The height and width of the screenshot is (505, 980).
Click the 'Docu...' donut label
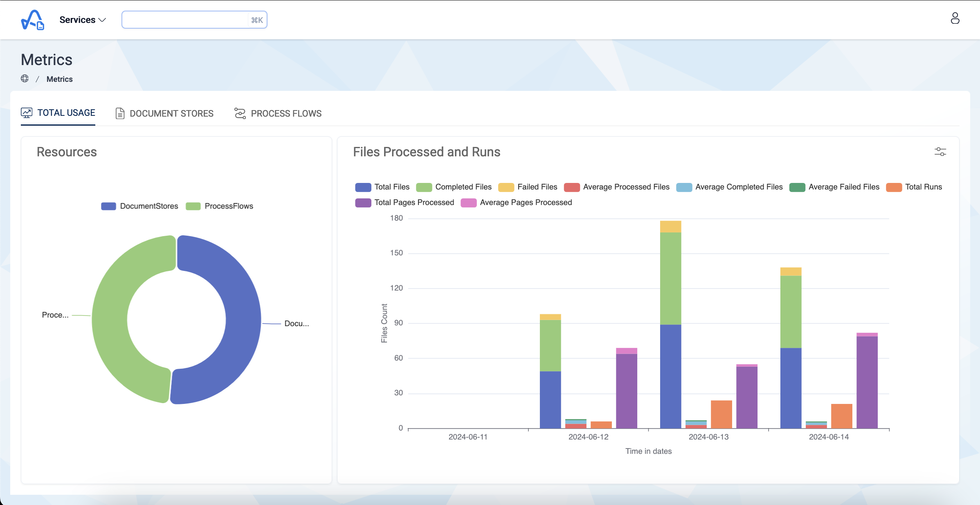click(297, 324)
